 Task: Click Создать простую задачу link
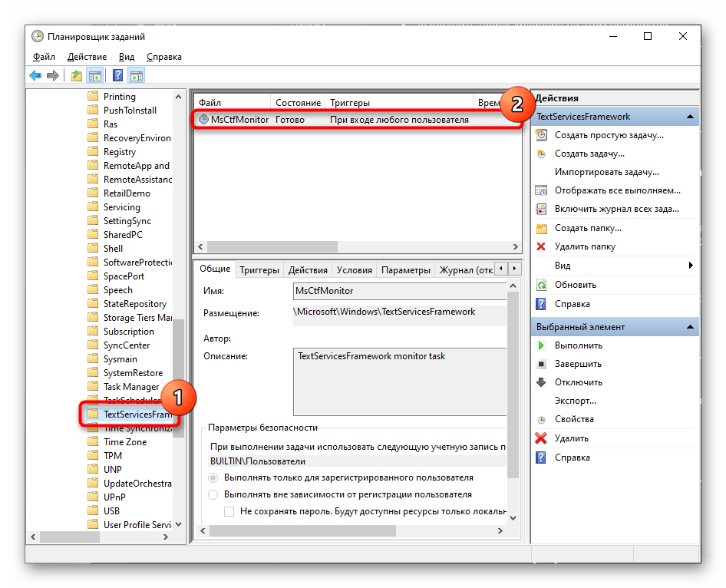[609, 135]
